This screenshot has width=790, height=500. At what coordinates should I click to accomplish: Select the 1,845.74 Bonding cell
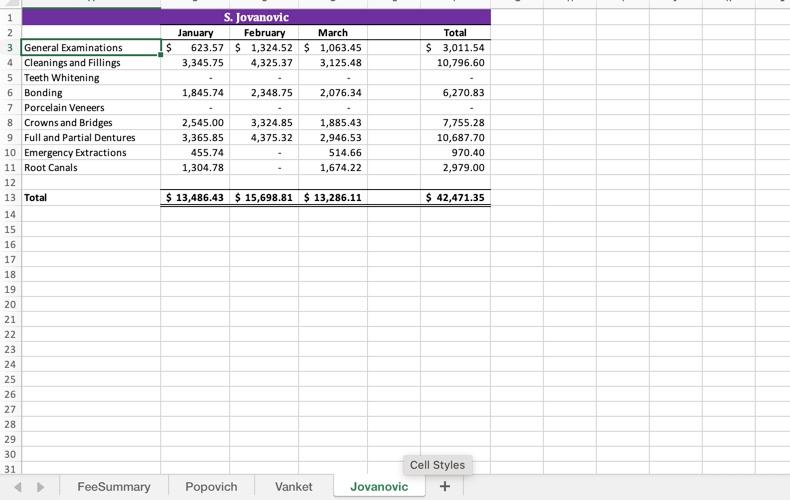click(195, 93)
